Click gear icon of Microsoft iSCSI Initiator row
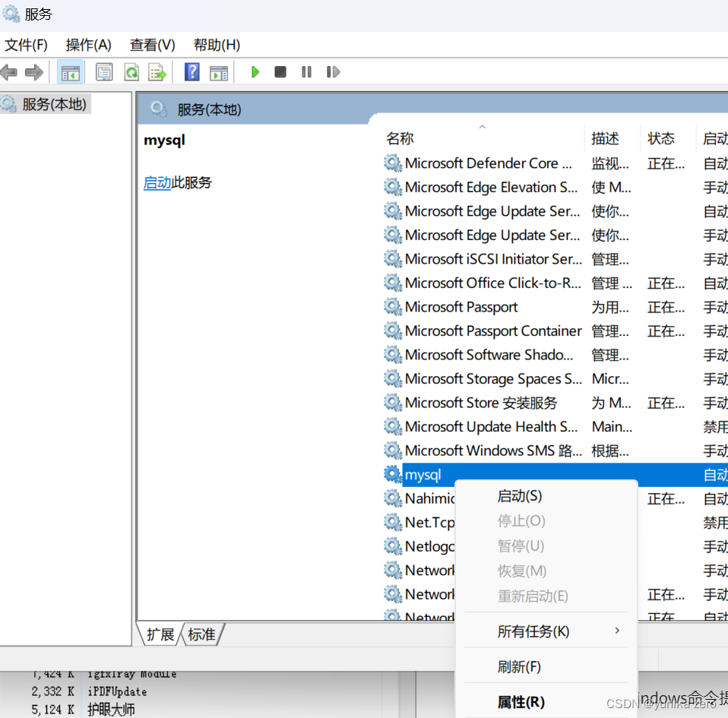This screenshot has height=718, width=728. [x=393, y=258]
